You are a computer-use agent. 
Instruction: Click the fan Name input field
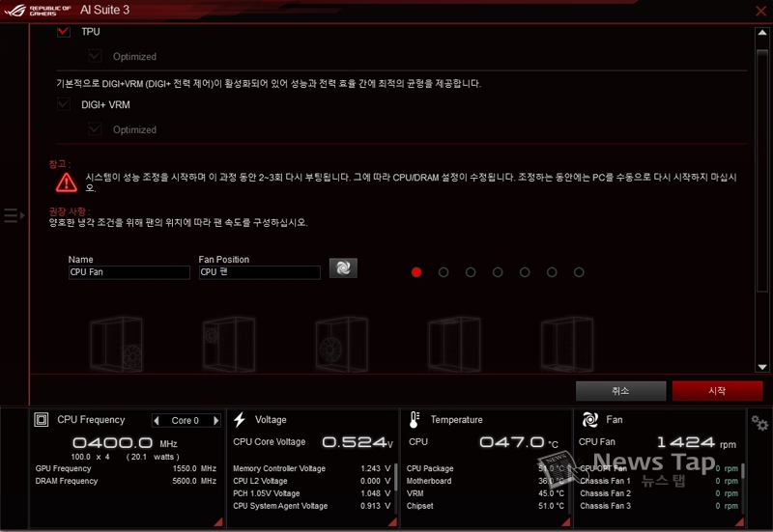129,273
